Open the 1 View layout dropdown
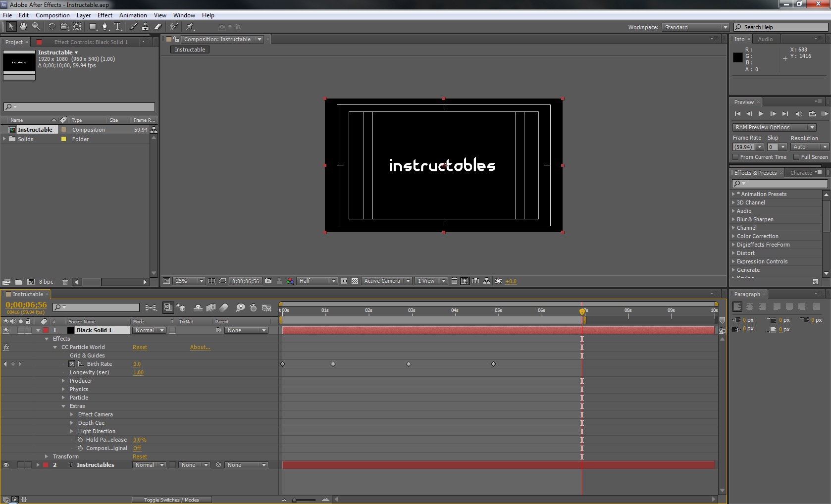This screenshot has width=831, height=504. pos(431,281)
